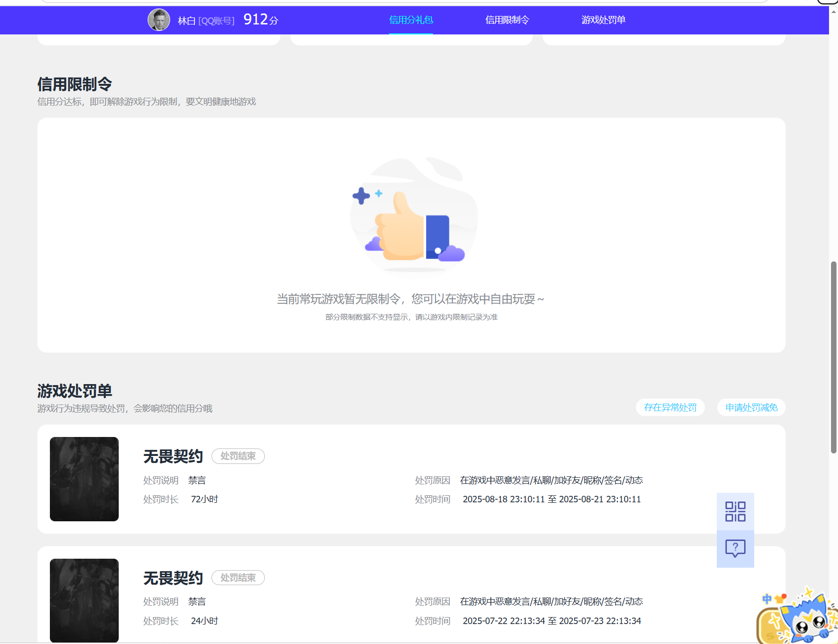Open game thumbnail of the 72小时 punishment

tap(84, 479)
